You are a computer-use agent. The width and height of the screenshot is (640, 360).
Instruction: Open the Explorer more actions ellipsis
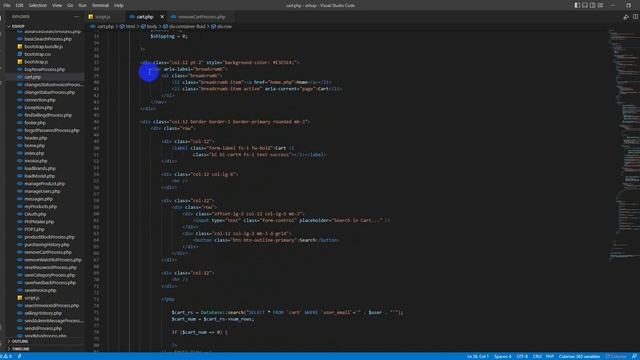[x=76, y=17]
